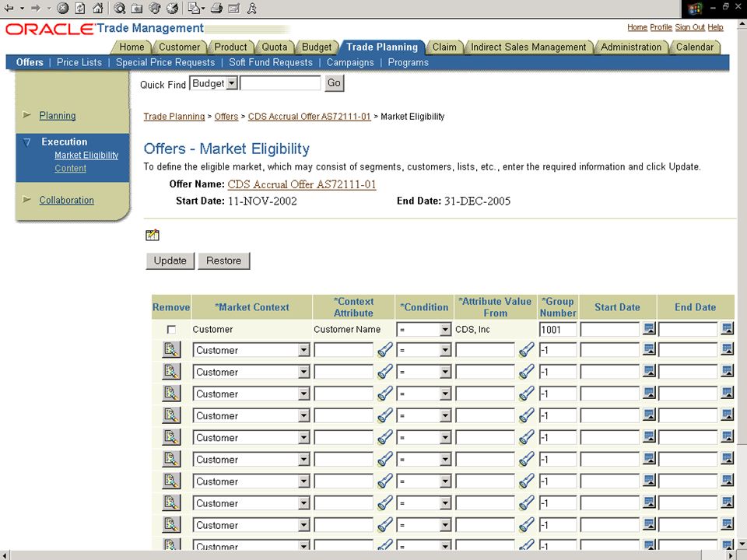
Task: Open the Media icon in browser toolbar
Action: tap(155, 8)
